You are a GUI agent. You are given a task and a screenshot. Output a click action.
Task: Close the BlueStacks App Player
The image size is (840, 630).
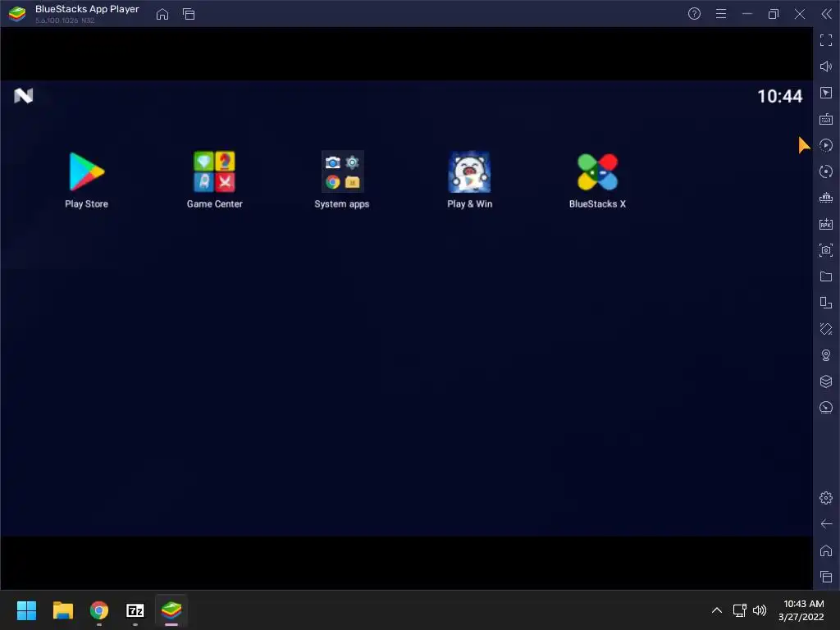pyautogui.click(x=800, y=14)
